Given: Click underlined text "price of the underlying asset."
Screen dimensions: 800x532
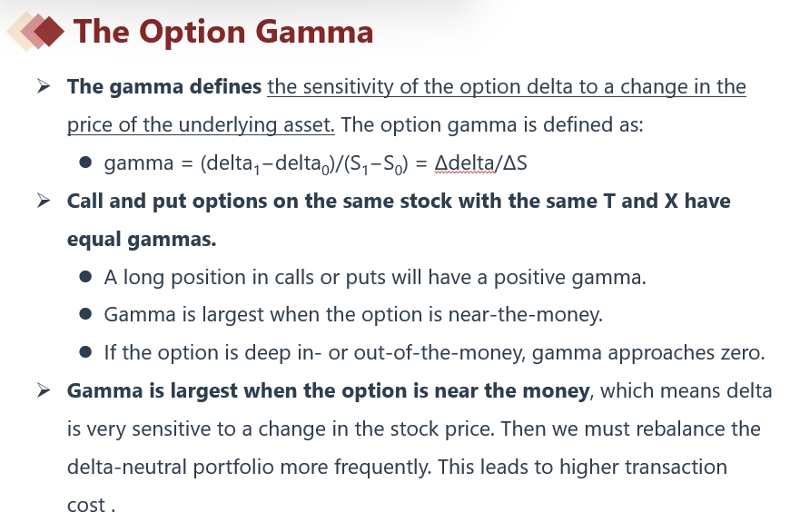Looking at the screenshot, I should (201, 125).
